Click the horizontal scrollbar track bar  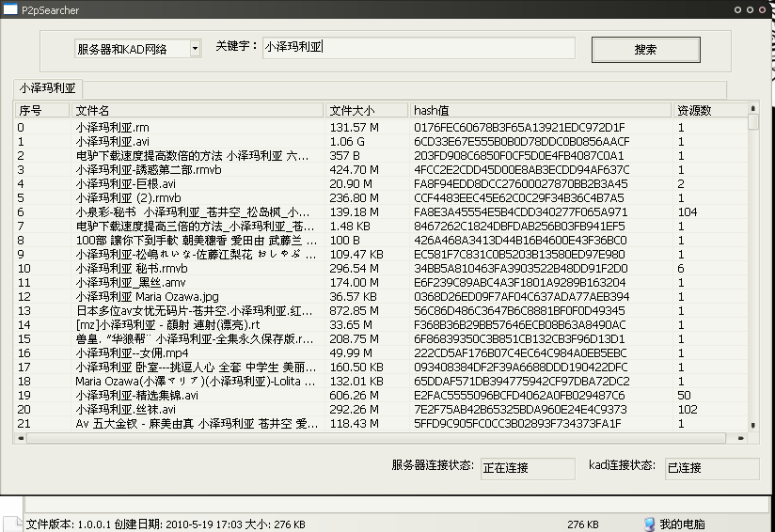(x=376, y=438)
